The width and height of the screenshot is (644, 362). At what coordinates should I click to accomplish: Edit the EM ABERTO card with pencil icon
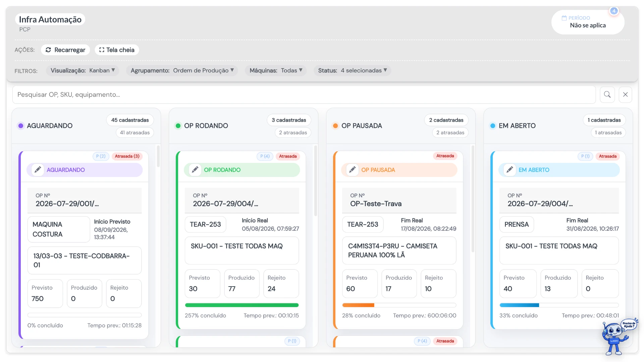click(510, 170)
